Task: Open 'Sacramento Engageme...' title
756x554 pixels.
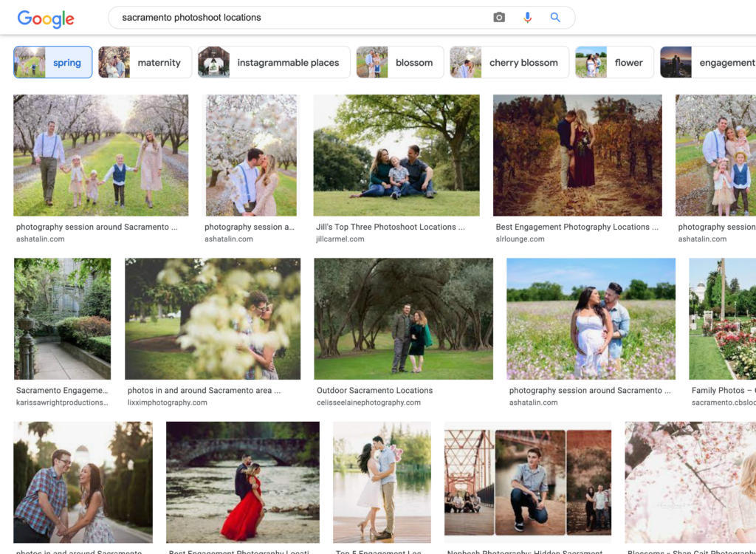Action: tap(62, 391)
